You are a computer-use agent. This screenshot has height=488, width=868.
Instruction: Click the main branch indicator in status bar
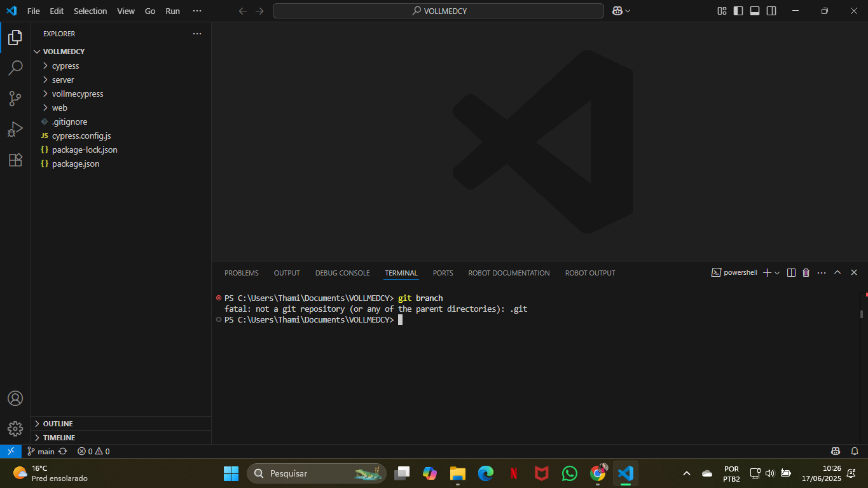point(41,451)
